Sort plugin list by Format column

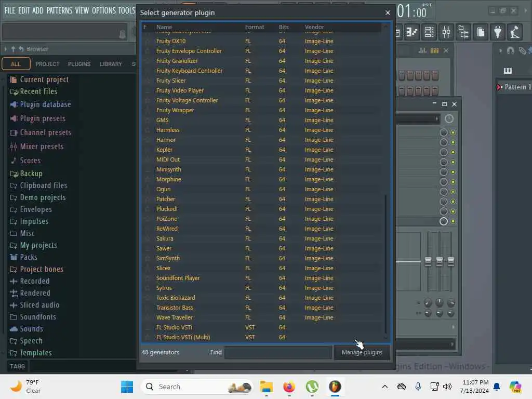pyautogui.click(x=255, y=27)
